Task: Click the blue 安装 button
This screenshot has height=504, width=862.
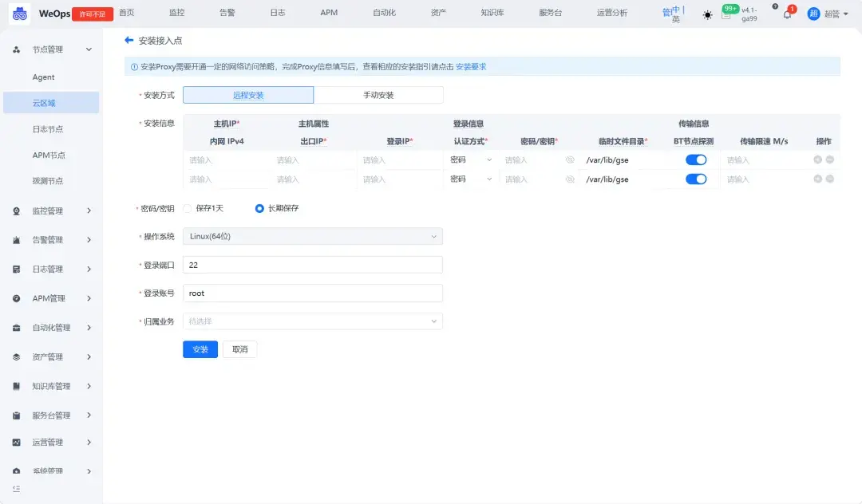Action: [x=200, y=349]
